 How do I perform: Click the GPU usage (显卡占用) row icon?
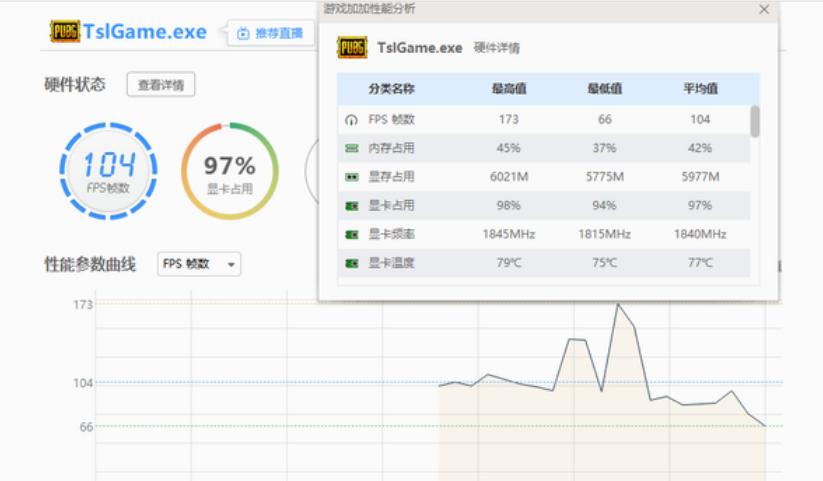tap(351, 206)
